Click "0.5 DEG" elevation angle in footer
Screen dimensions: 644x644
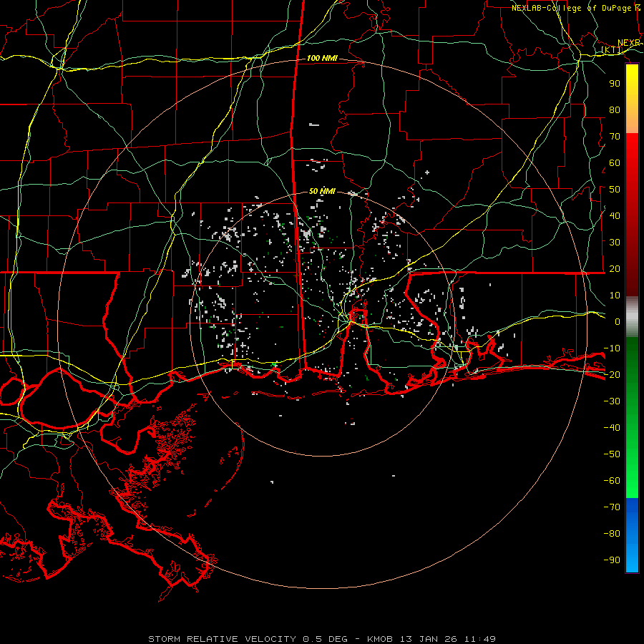tap(326, 639)
